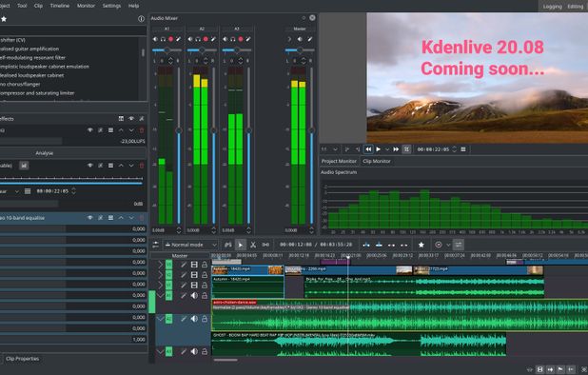This screenshot has width=588, height=375.
Task: Open the Monitor menu
Action: (x=86, y=6)
